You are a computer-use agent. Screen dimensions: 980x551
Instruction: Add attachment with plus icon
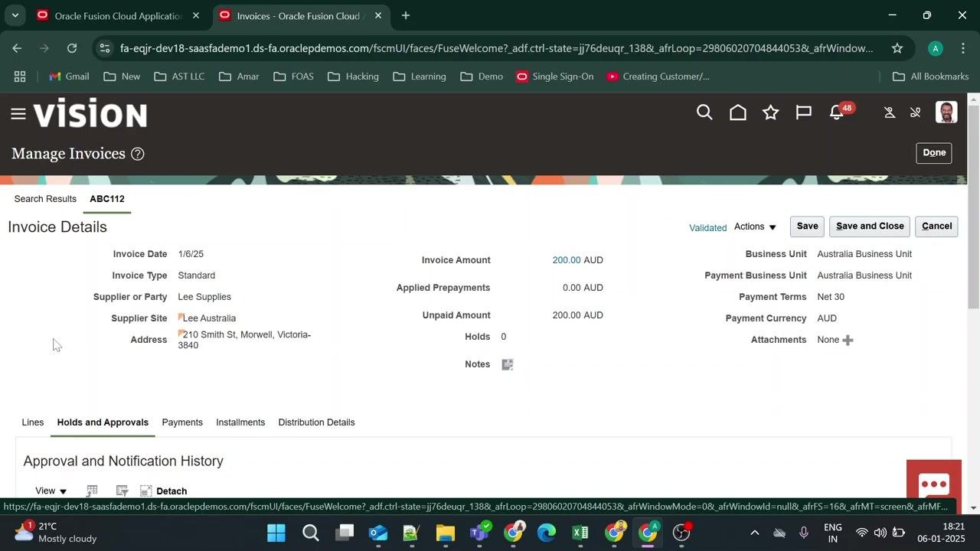[848, 340]
